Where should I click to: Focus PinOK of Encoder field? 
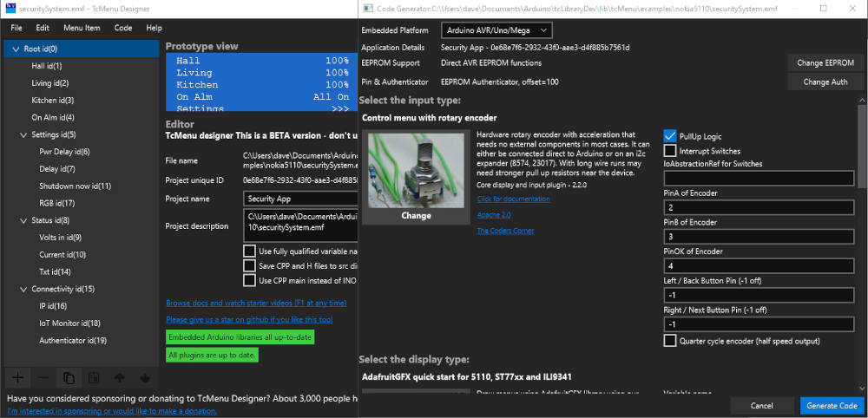[759, 266]
